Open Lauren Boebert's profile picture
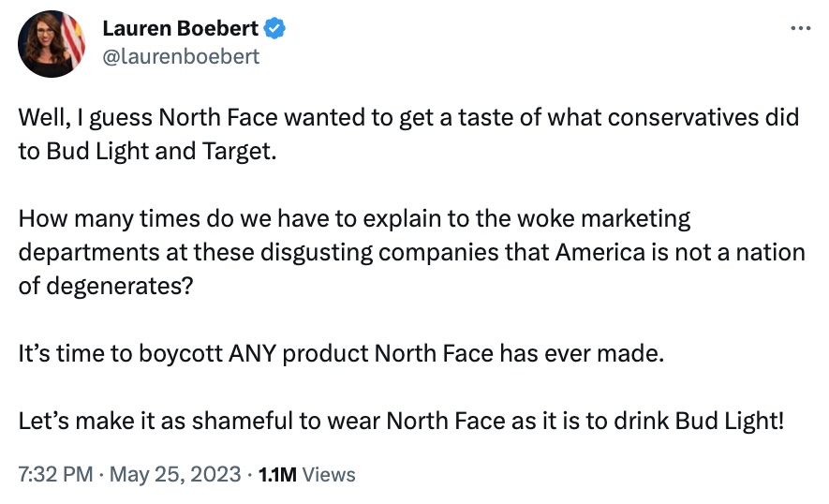 52,43
